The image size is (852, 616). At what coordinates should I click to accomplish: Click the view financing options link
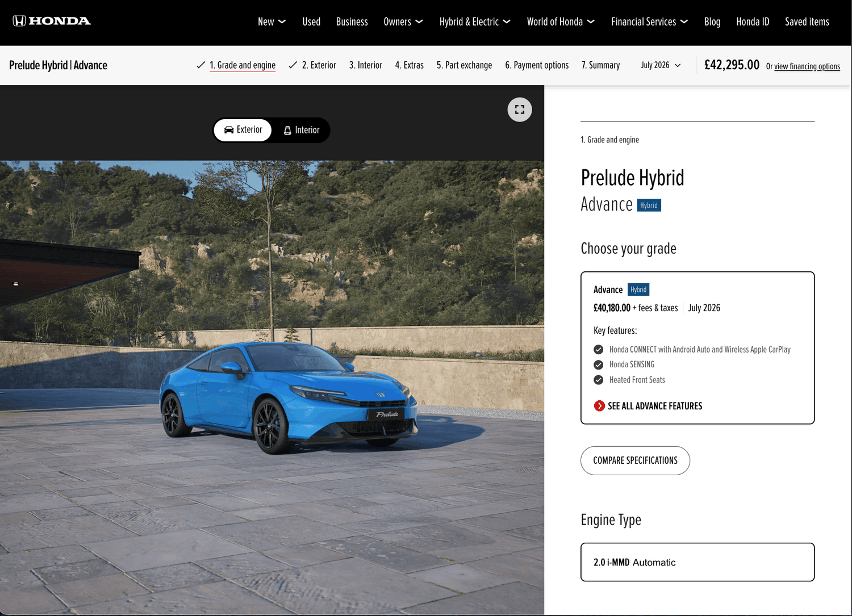[x=807, y=66]
